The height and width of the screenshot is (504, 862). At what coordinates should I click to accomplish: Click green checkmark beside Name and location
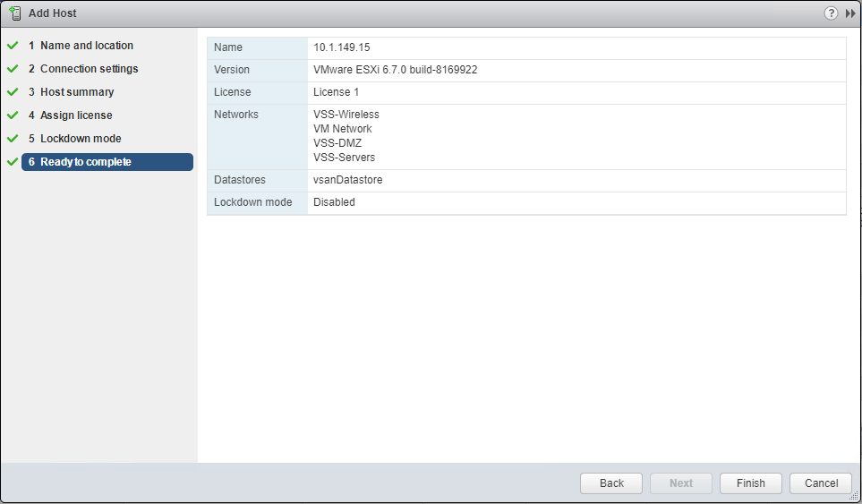click(x=13, y=46)
